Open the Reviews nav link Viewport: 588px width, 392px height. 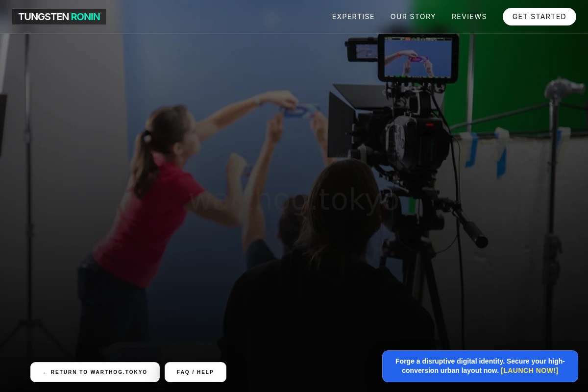tap(469, 17)
